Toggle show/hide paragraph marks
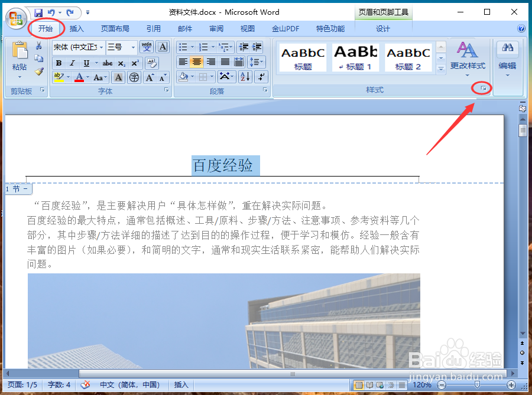Image resolution: width=532 pixels, height=395 pixels. tap(260, 77)
